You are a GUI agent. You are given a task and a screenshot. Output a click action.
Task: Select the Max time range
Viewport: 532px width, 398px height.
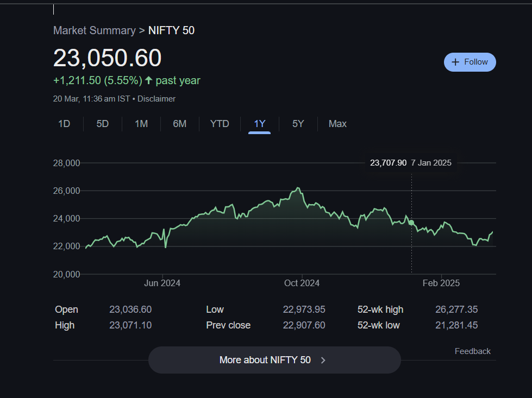(337, 124)
